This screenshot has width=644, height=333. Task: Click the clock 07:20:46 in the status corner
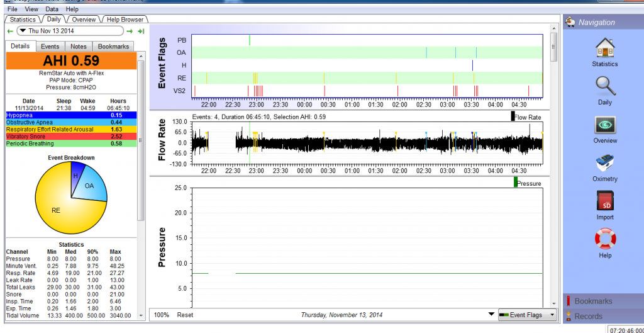pyautogui.click(x=627, y=330)
